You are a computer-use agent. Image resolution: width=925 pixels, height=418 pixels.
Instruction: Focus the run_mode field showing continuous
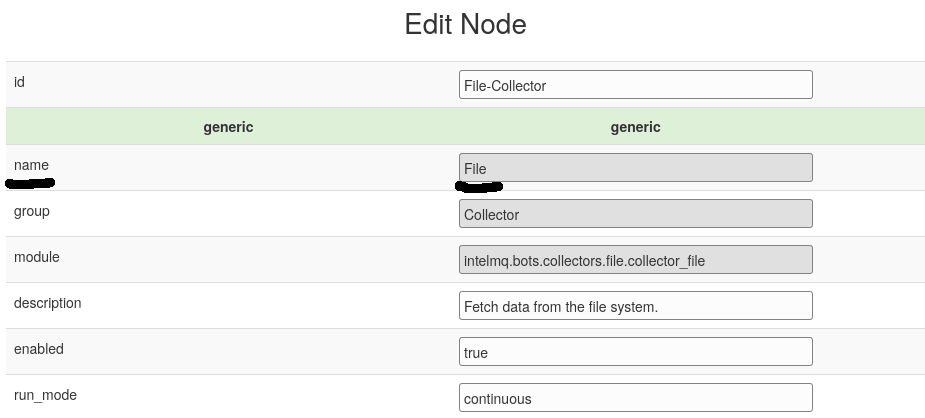(x=635, y=398)
